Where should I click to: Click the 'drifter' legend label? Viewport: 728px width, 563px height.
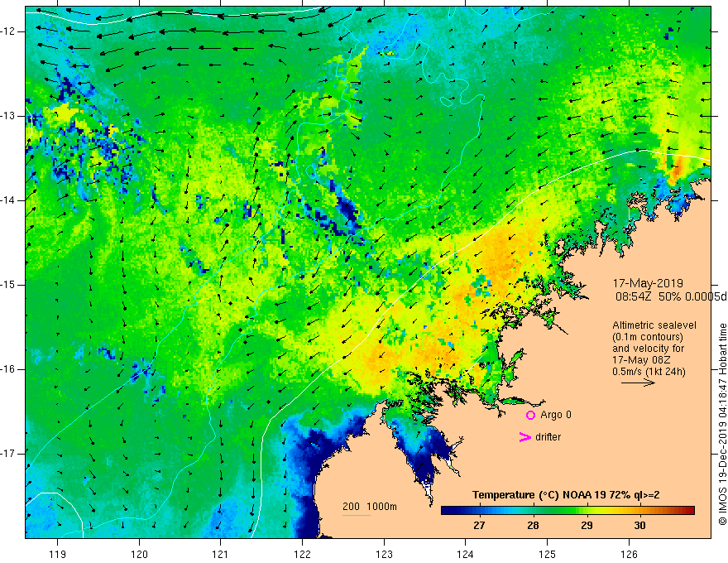[x=548, y=437]
